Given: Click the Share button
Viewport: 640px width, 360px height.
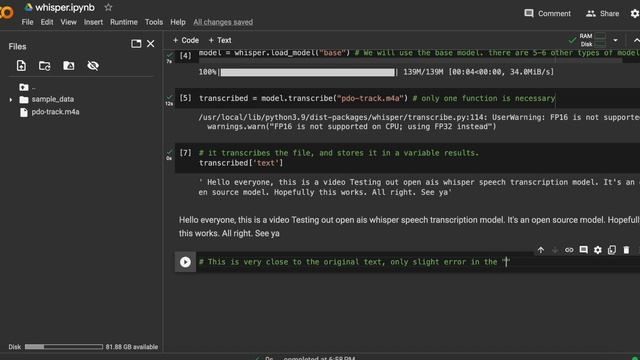Looking at the screenshot, I should 602,13.
